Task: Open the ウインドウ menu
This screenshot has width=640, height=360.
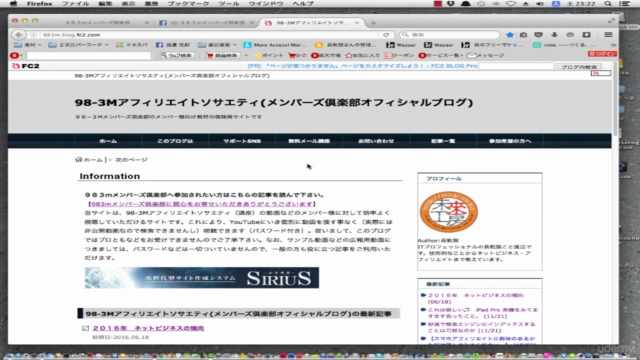Action: coord(266,4)
